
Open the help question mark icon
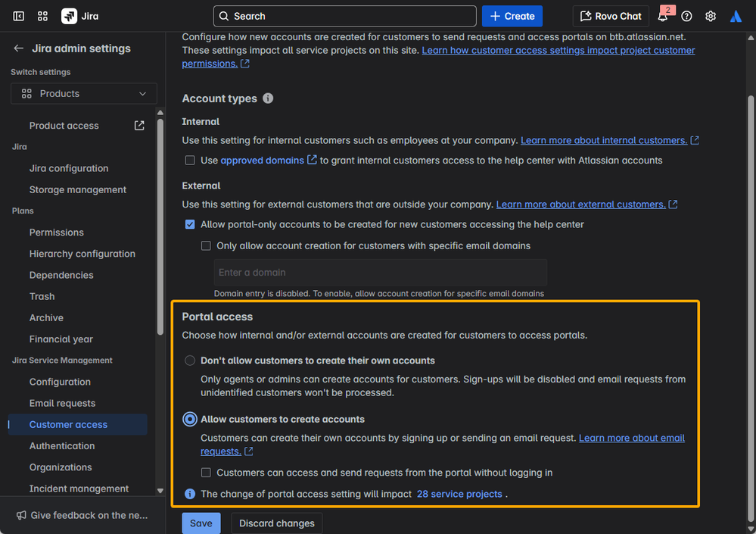(x=686, y=16)
